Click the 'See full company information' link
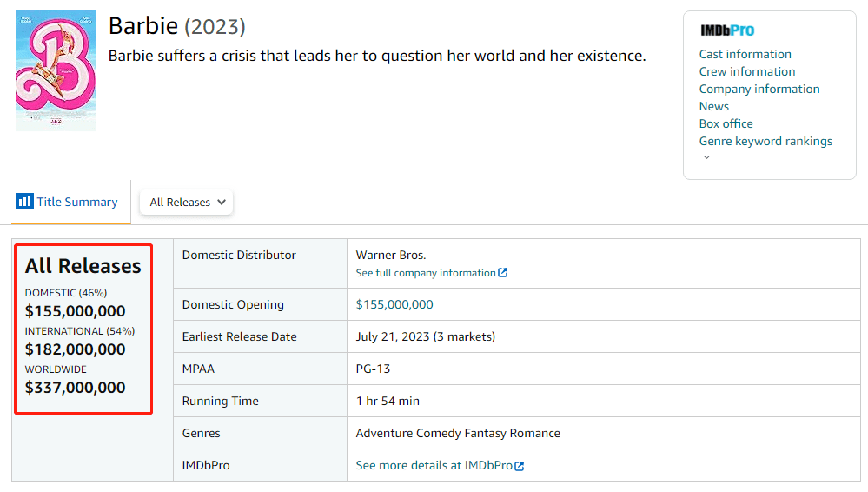 point(426,273)
